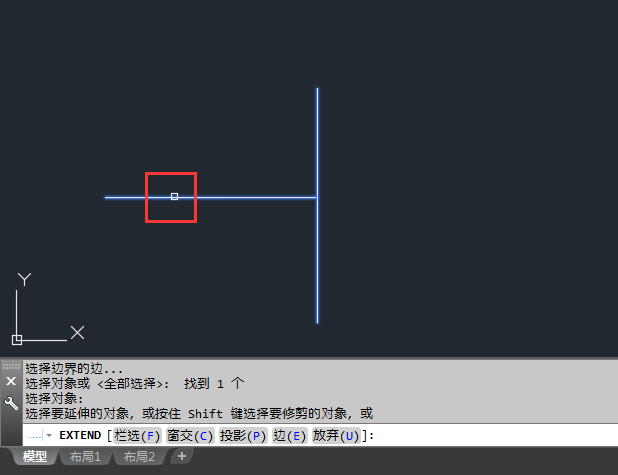Screen dimensions: 618x475
Task: Click the history text '选择边界的边...'
Action: 74,369
